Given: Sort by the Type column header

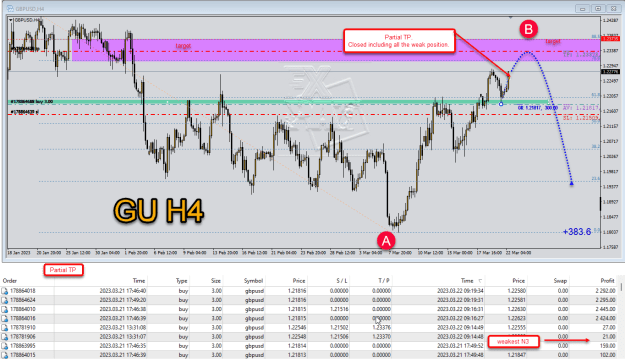Looking at the screenshot, I should [182, 281].
